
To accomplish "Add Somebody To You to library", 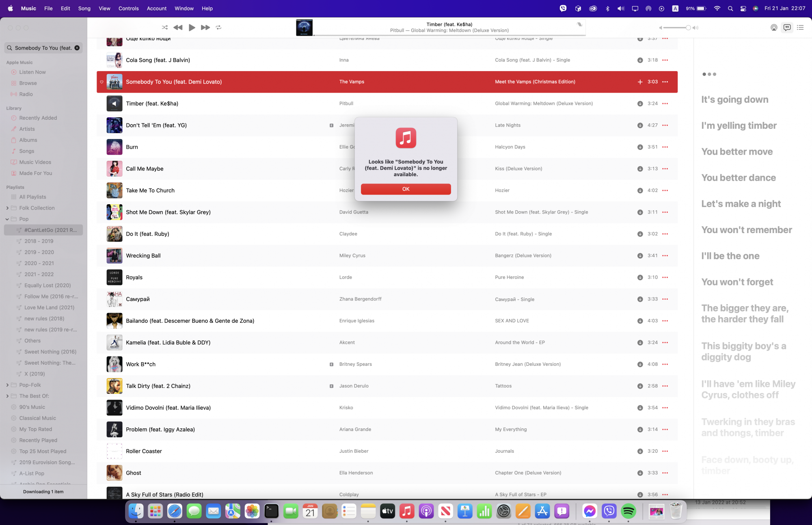I will 640,82.
